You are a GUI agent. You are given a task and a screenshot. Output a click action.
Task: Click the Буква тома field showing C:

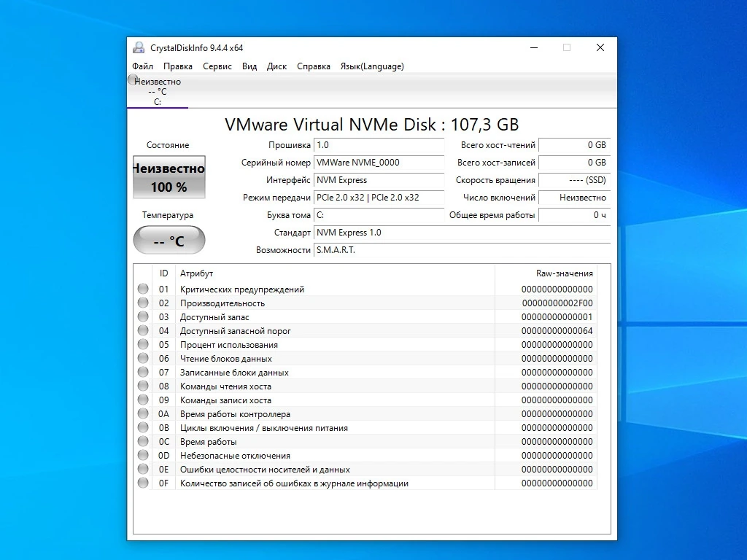point(379,215)
